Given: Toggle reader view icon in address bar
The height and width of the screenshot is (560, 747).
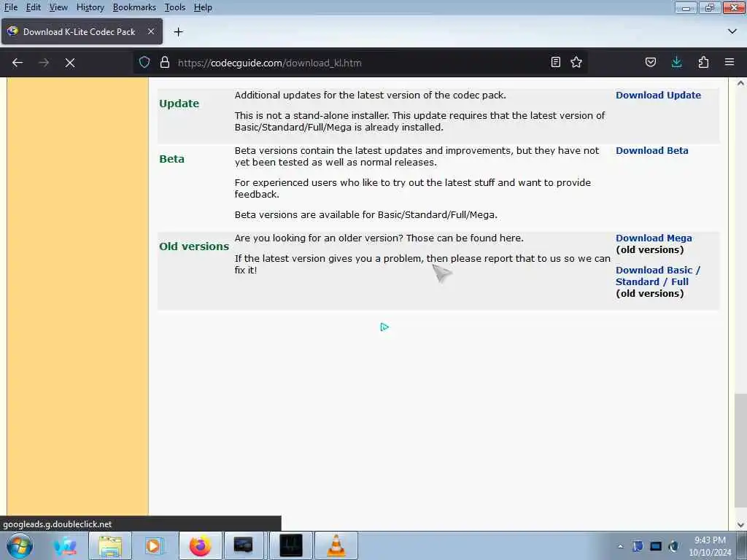Looking at the screenshot, I should pyautogui.click(x=555, y=63).
